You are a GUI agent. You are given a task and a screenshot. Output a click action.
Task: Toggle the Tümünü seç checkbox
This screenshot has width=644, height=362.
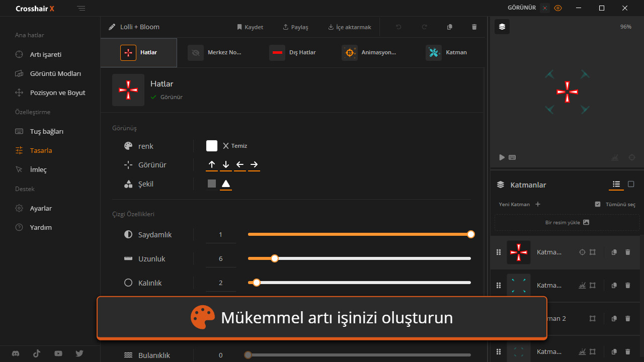tap(598, 204)
